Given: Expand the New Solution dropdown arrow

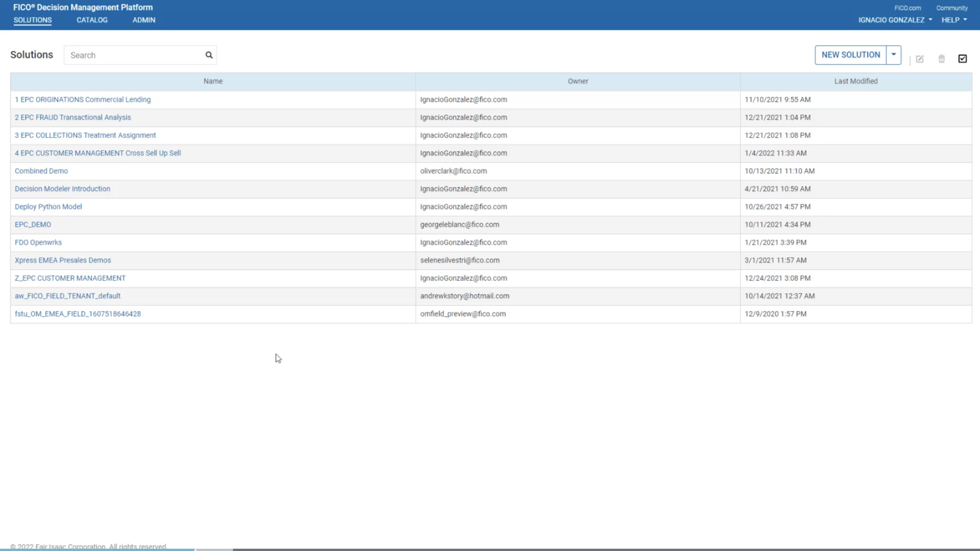Looking at the screenshot, I should click(x=893, y=55).
